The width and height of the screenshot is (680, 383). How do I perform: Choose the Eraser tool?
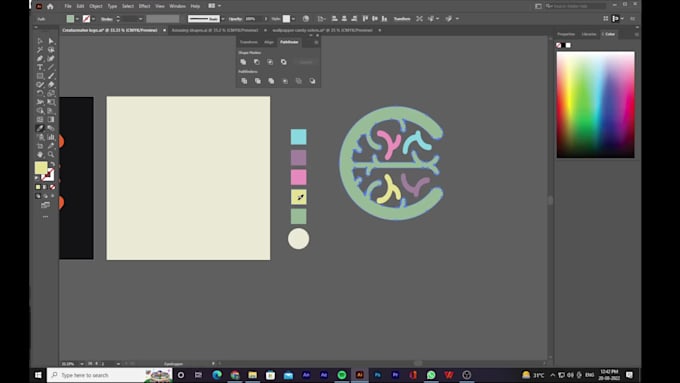pyautogui.click(x=51, y=85)
